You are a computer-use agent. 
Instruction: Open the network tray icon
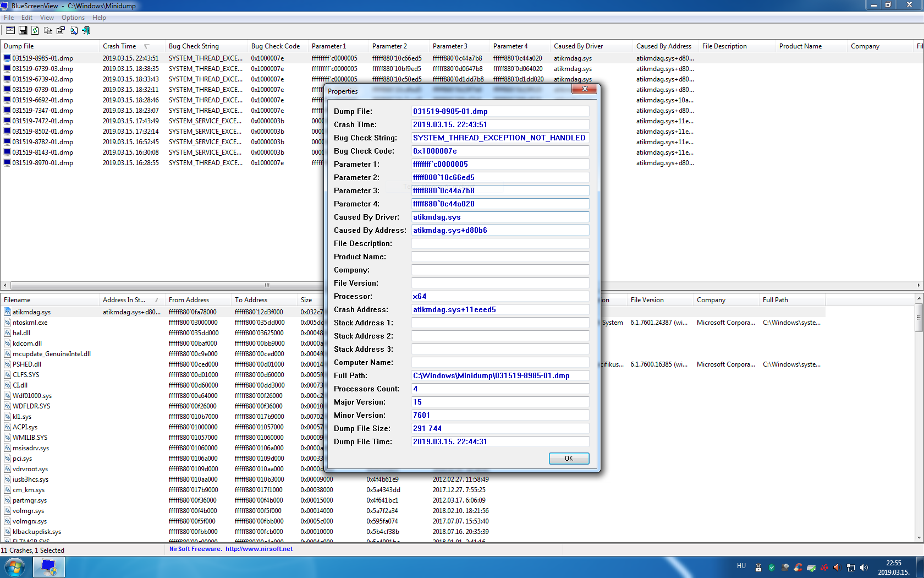[851, 568]
